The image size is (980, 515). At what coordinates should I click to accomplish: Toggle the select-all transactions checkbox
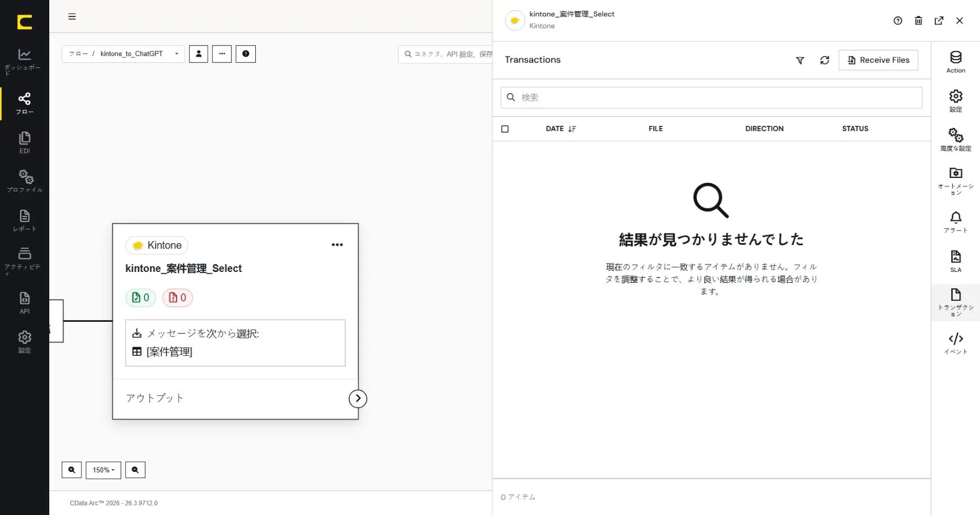pyautogui.click(x=505, y=129)
